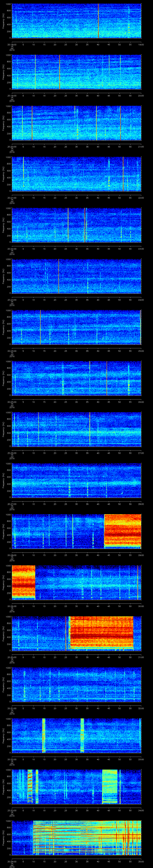Click the spectrogram panel starting at 20:27:00
This screenshot has height=868, width=153.
click(x=77, y=481)
